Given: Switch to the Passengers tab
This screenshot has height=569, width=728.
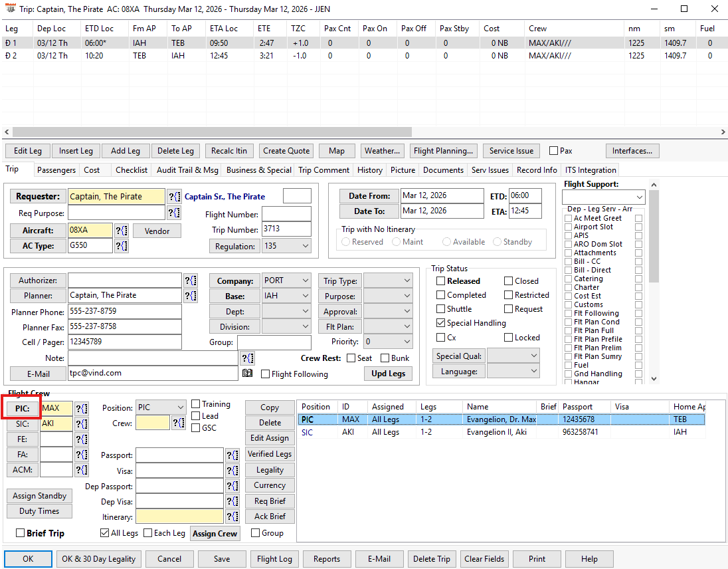Looking at the screenshot, I should [56, 170].
